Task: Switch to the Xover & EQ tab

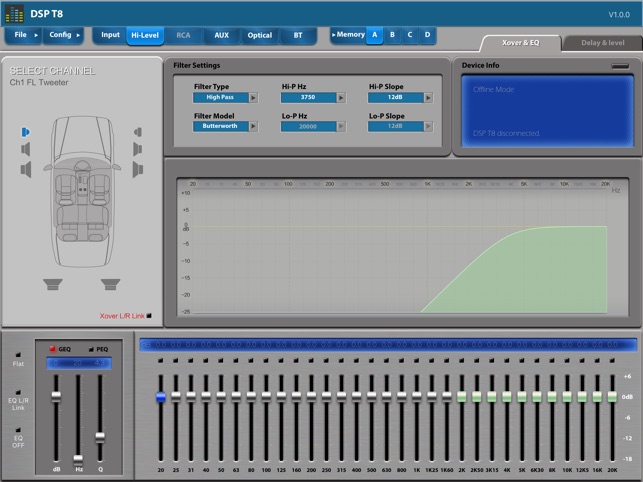Action: click(520, 43)
